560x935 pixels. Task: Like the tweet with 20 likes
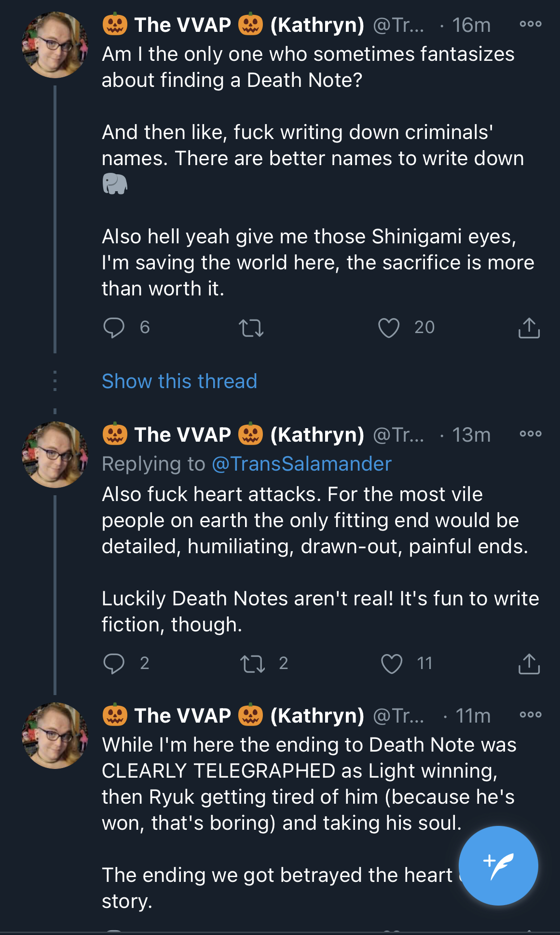(x=389, y=328)
